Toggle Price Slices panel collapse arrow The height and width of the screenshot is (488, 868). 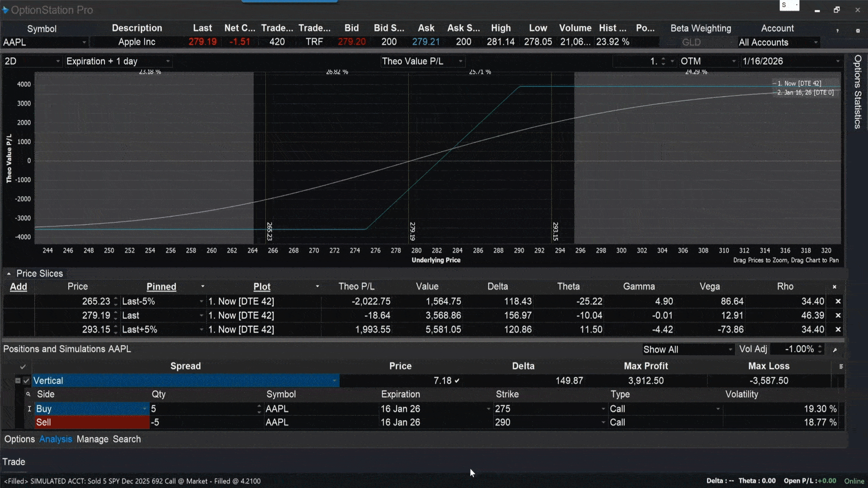tap(9, 274)
